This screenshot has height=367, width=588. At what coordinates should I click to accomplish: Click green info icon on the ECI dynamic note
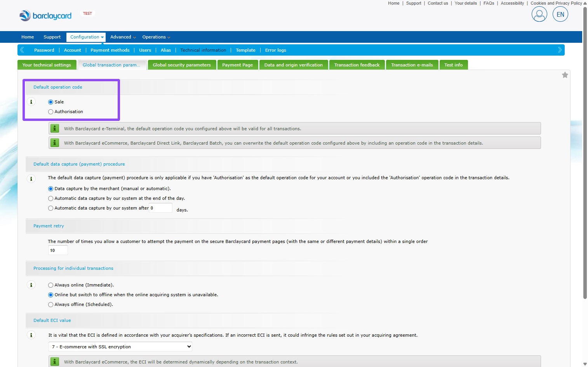[55, 362]
